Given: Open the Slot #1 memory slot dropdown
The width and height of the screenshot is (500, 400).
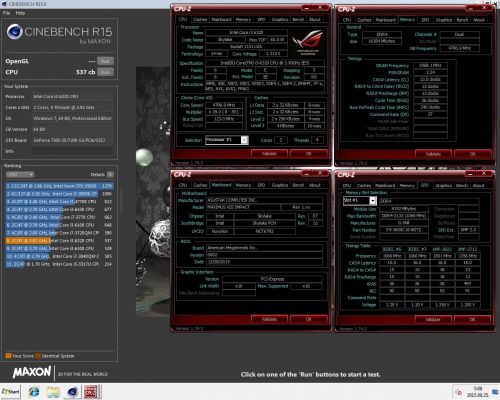Looking at the screenshot, I should point(360,200).
